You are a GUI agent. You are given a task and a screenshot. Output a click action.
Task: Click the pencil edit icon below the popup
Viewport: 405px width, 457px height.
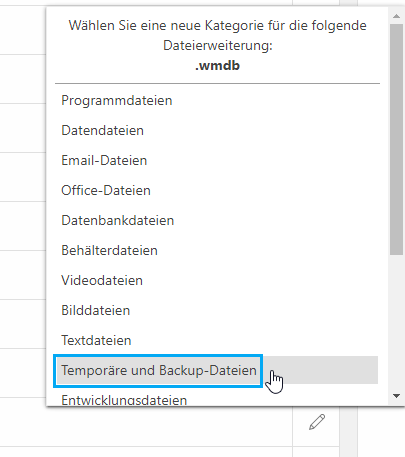(317, 422)
